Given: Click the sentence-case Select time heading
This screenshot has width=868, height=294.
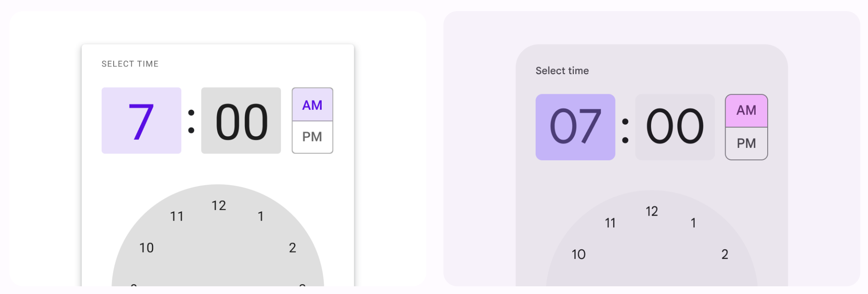Looking at the screenshot, I should 562,71.
